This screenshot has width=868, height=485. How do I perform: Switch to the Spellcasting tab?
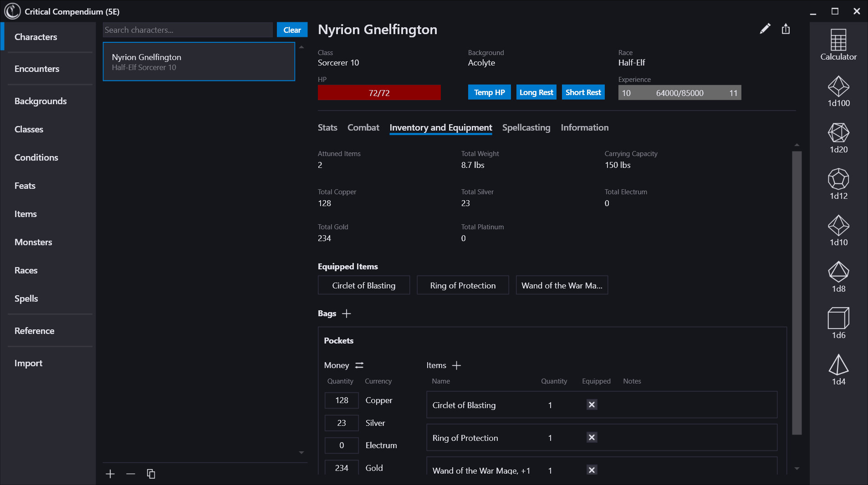coord(526,128)
